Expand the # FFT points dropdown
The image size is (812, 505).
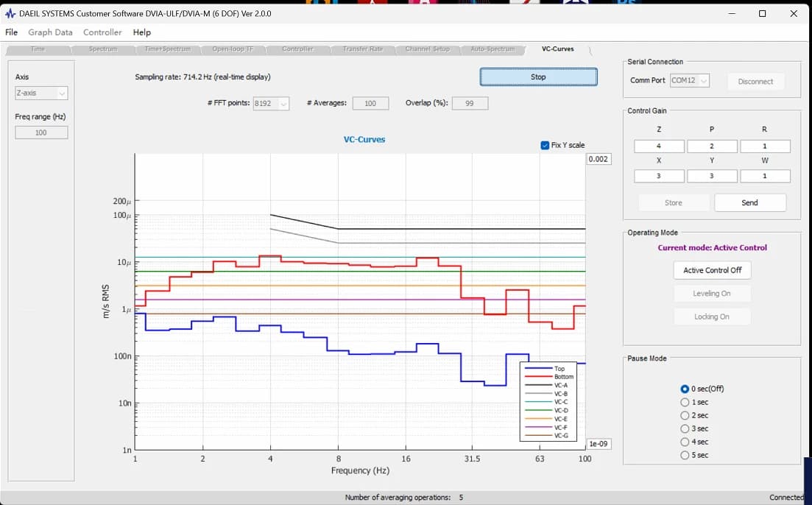click(x=271, y=104)
